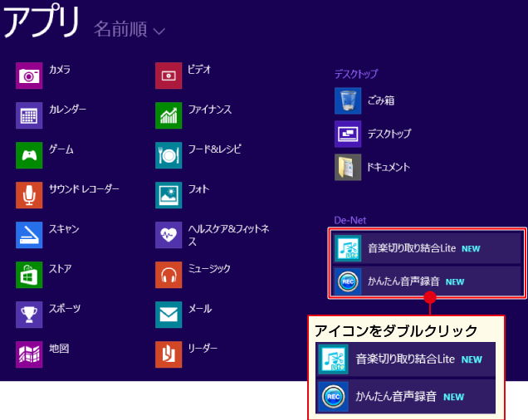Click the 音楽切り取り結合Lite icon in De-Net group
528x420 pixels.
point(348,248)
